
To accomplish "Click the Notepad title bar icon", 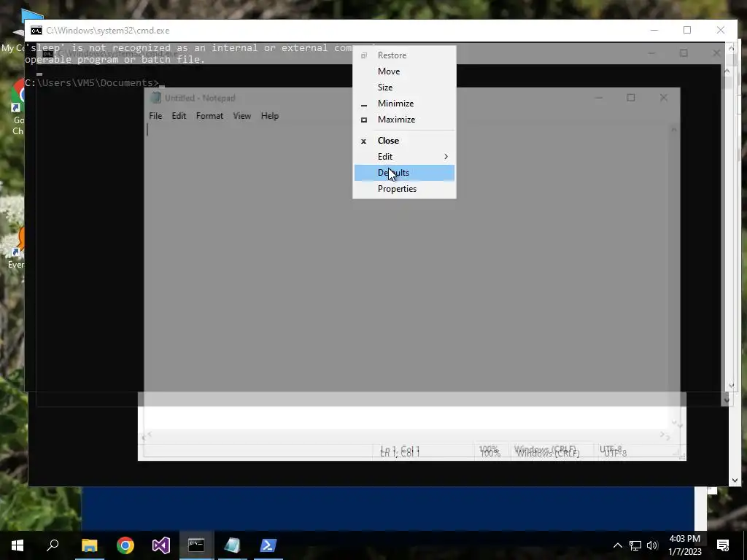I will point(155,98).
